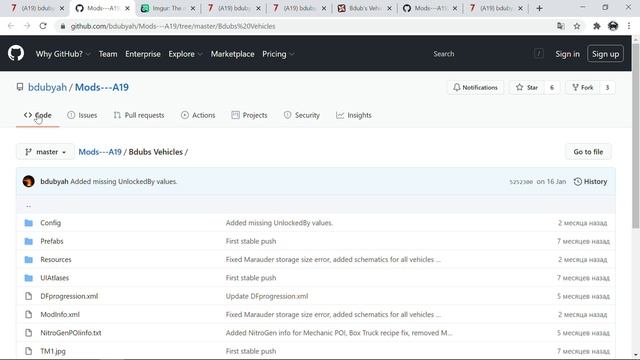Click the browser address bar URL
This screenshot has width=640, height=360.
coord(173,26)
